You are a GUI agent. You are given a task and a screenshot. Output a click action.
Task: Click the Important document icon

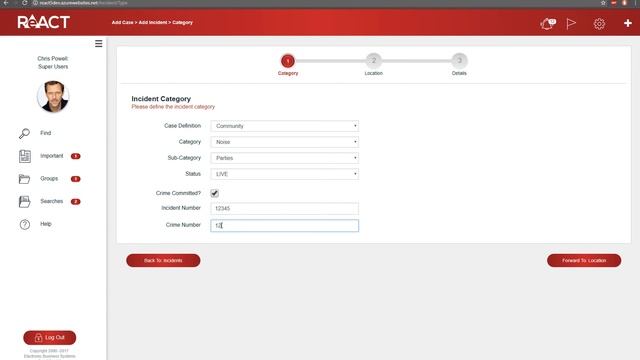click(x=25, y=156)
